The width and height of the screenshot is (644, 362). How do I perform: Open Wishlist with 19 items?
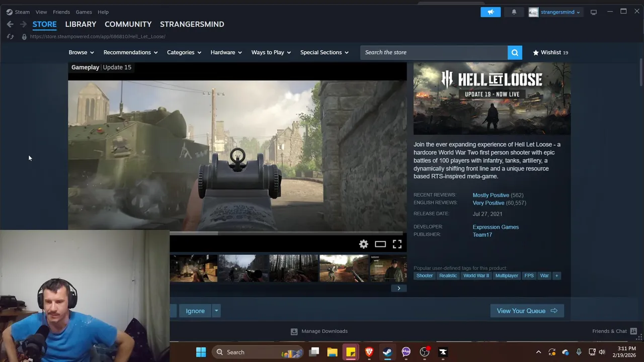[x=550, y=52]
